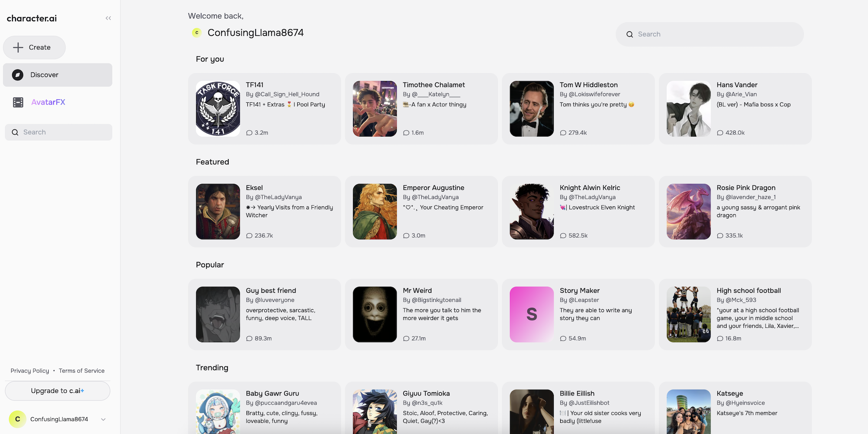The width and height of the screenshot is (868, 434).
Task: Click the yellow profile avatar beside welcome name
Action: (197, 33)
